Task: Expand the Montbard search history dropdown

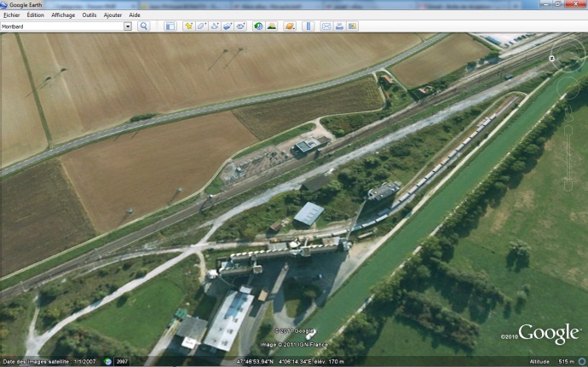Action: 128,26
